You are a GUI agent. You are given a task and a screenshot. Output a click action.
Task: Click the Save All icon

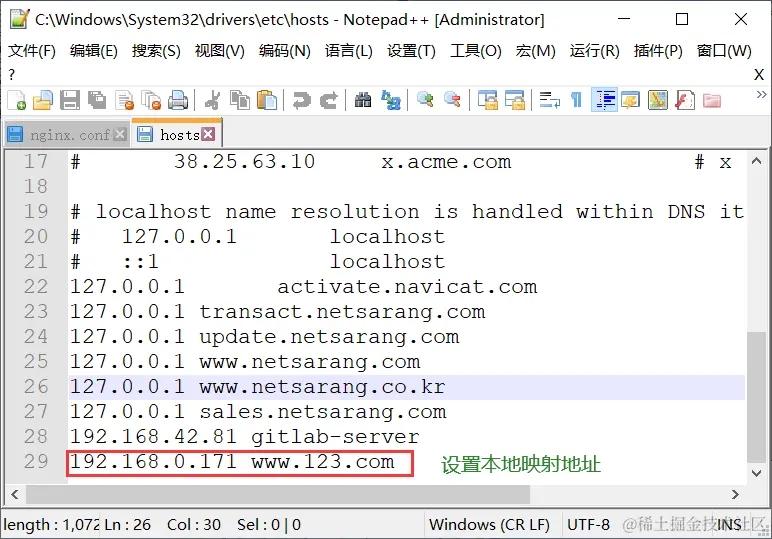point(97,100)
